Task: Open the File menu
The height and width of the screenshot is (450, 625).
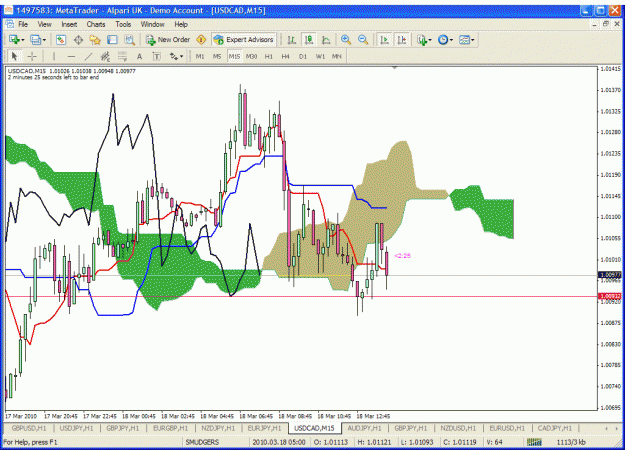Action: click(23, 24)
